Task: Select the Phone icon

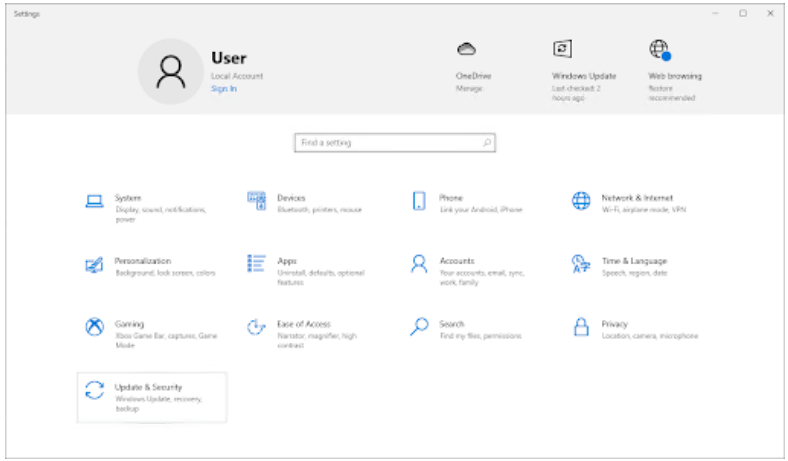Action: tap(419, 201)
